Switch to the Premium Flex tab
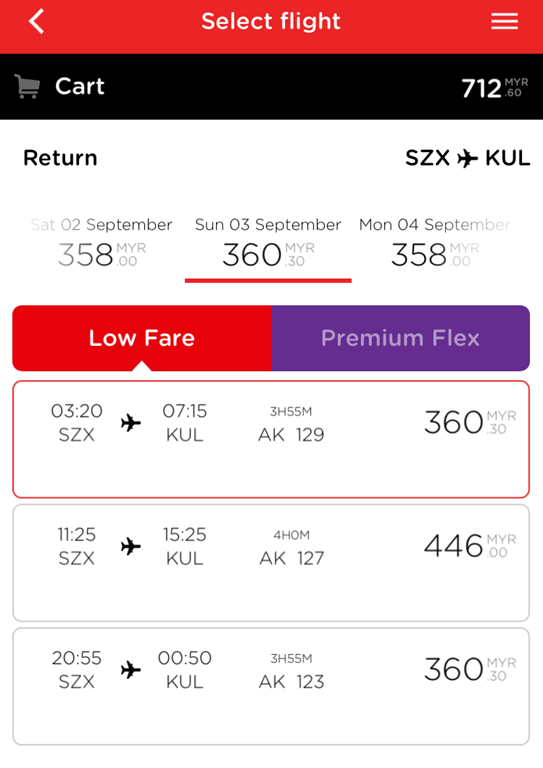Image resolution: width=543 pixels, height=768 pixels. [x=400, y=338]
